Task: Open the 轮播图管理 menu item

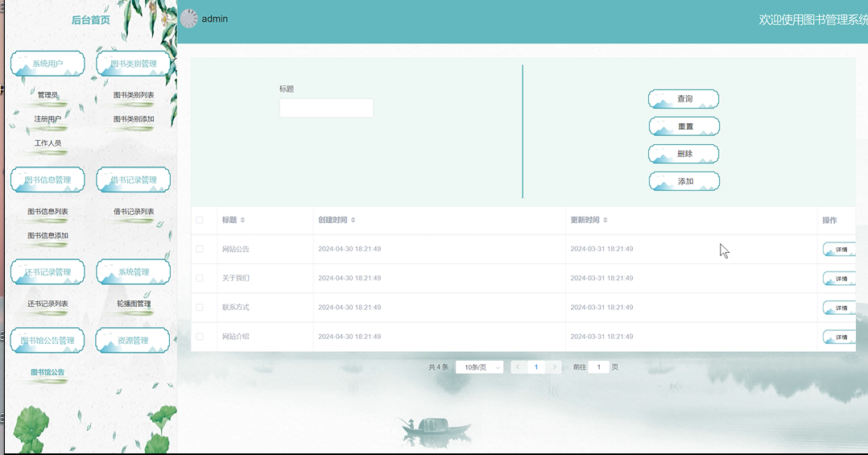Action: coord(134,304)
